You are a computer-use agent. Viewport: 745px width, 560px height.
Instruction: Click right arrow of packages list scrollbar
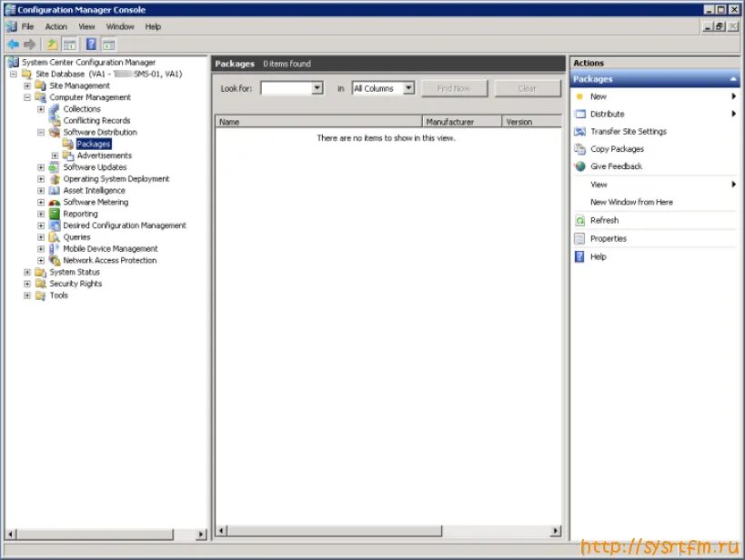point(556,531)
